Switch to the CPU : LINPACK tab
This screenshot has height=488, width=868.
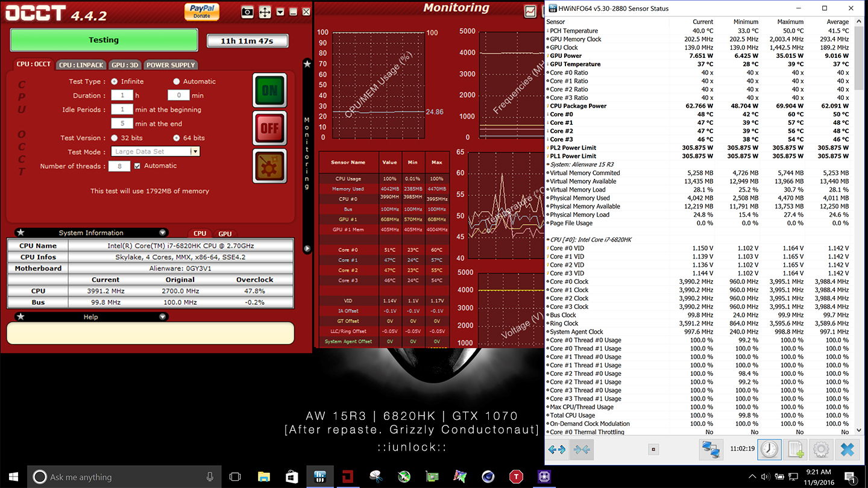tap(81, 65)
